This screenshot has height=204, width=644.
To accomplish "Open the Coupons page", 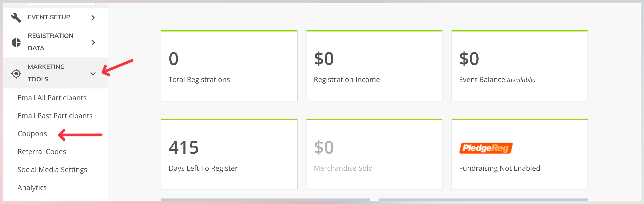I will point(32,133).
